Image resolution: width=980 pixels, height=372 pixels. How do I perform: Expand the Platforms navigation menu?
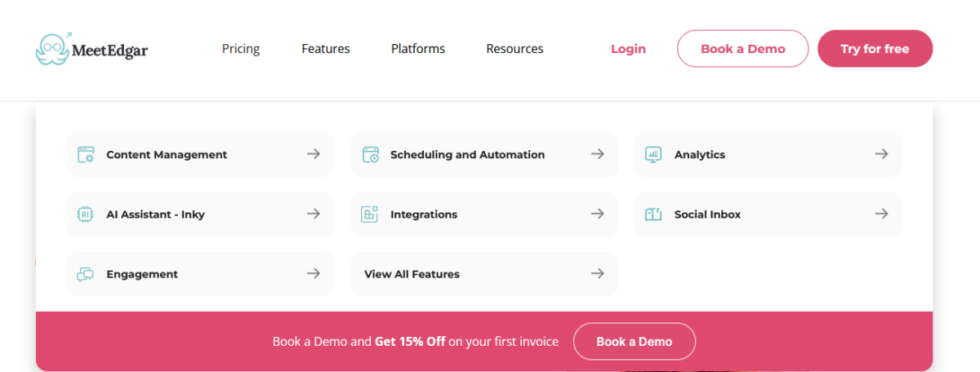[x=418, y=49]
